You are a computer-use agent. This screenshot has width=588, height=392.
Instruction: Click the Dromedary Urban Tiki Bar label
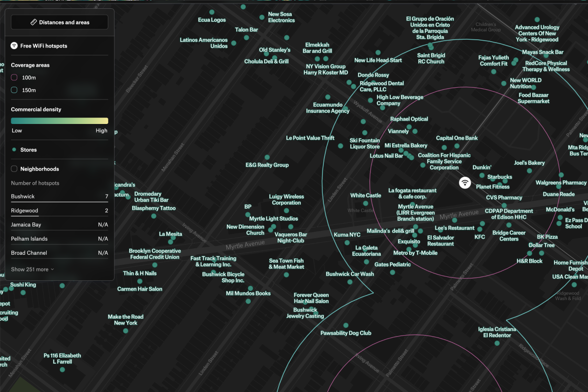[151, 197]
